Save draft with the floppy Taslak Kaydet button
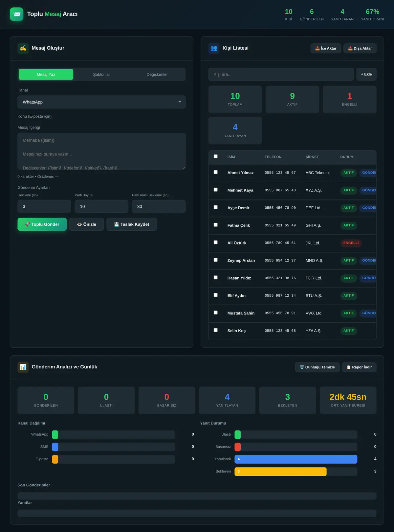The height and width of the screenshot is (532, 394). pos(132,224)
